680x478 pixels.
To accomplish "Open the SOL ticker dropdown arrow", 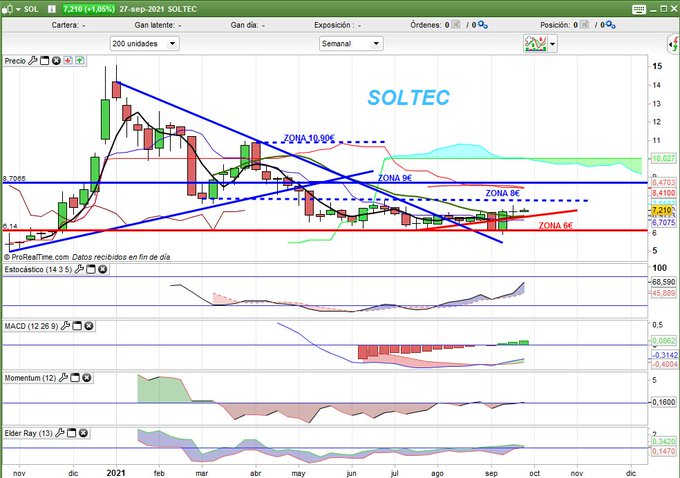I will pos(19,9).
